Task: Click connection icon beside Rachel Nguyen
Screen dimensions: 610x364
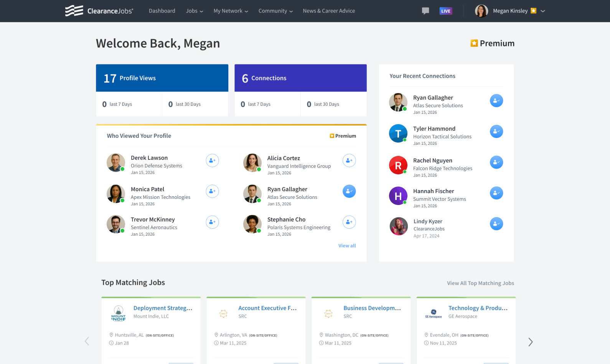Action: [x=496, y=162]
